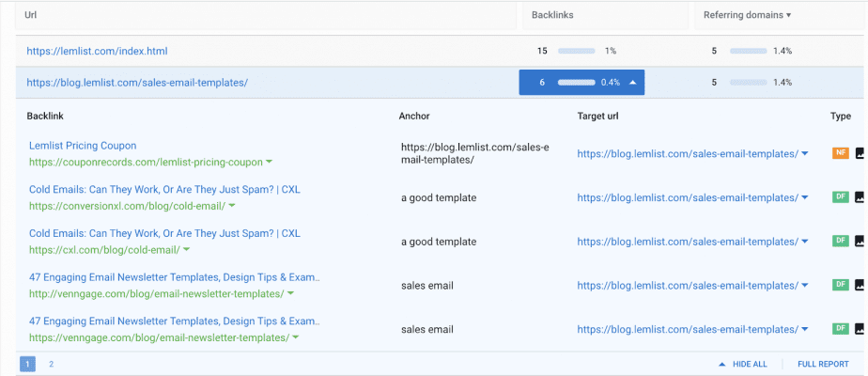Click the image icon in cxl.com row
The height and width of the screenshot is (376, 868).
coord(860,241)
